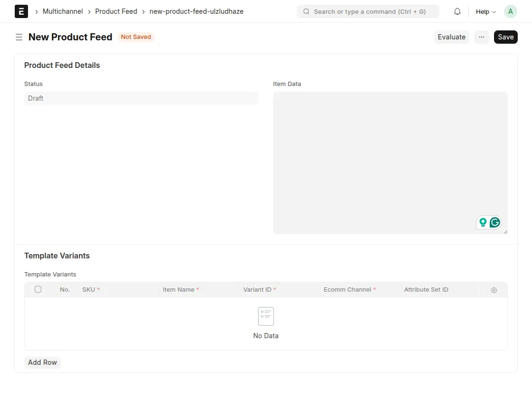This screenshot has width=532, height=418.
Task: Click the SKU column header
Action: coord(91,290)
